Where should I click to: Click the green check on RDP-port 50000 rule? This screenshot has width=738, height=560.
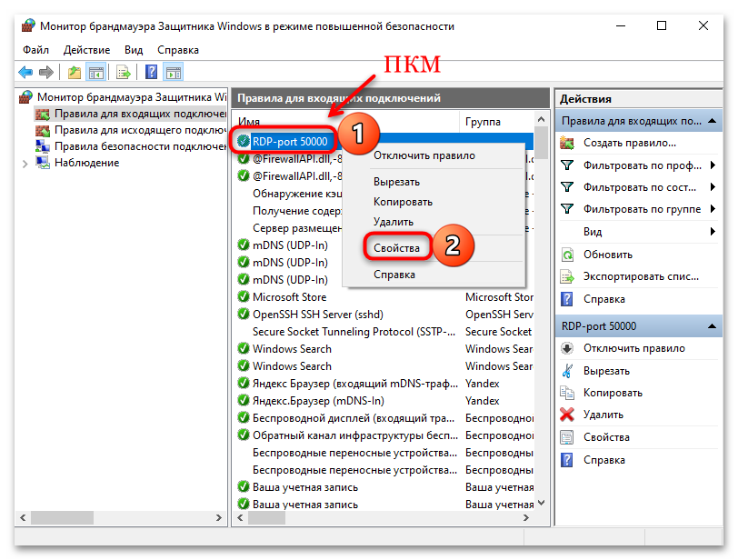pyautogui.click(x=243, y=139)
